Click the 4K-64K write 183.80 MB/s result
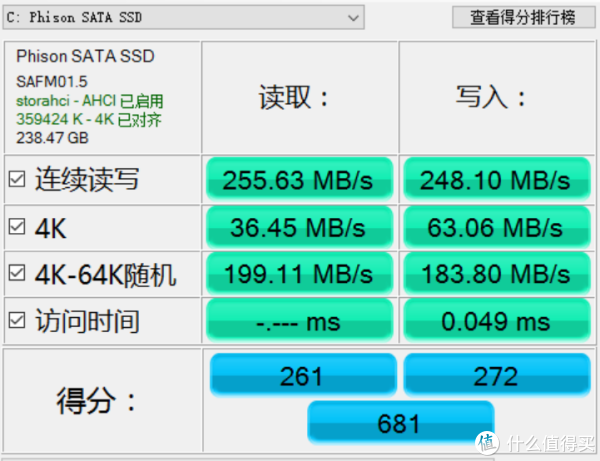 [x=497, y=274]
